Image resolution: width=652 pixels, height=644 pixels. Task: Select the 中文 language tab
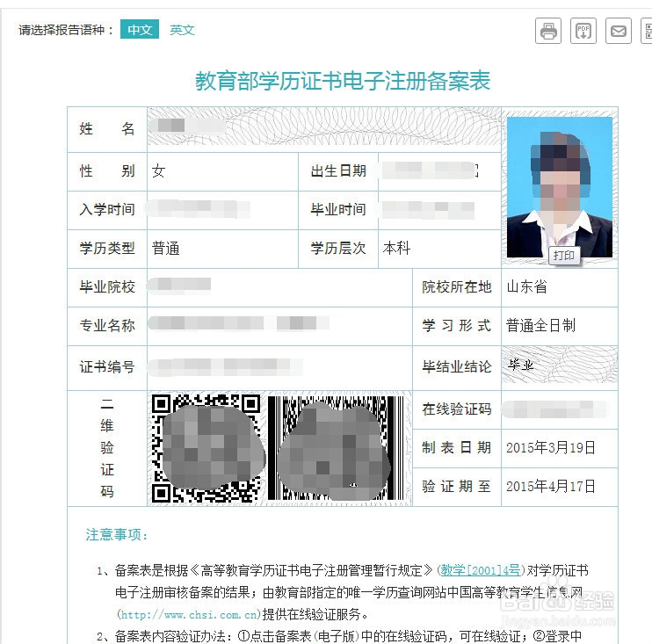[140, 30]
